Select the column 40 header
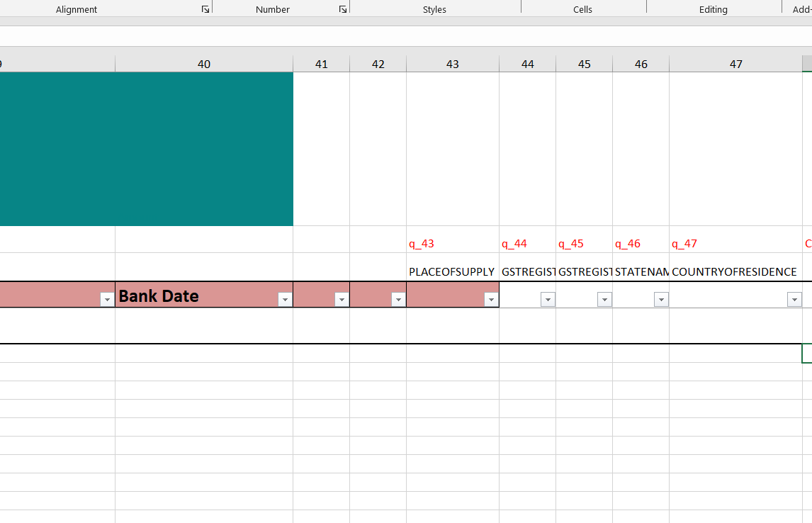 point(204,64)
